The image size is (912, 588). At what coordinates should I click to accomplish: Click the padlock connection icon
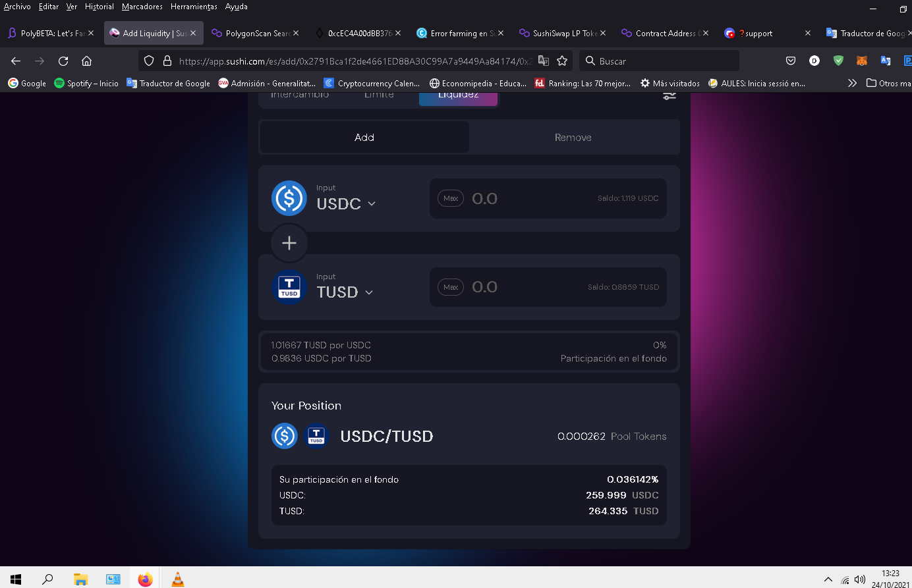tap(167, 61)
